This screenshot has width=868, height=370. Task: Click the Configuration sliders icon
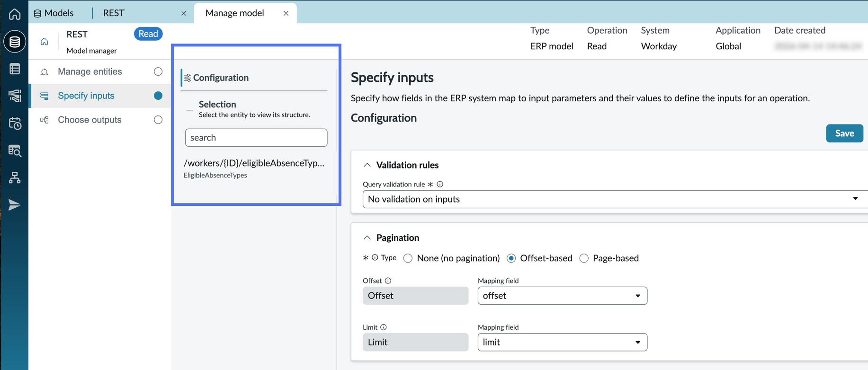(188, 78)
